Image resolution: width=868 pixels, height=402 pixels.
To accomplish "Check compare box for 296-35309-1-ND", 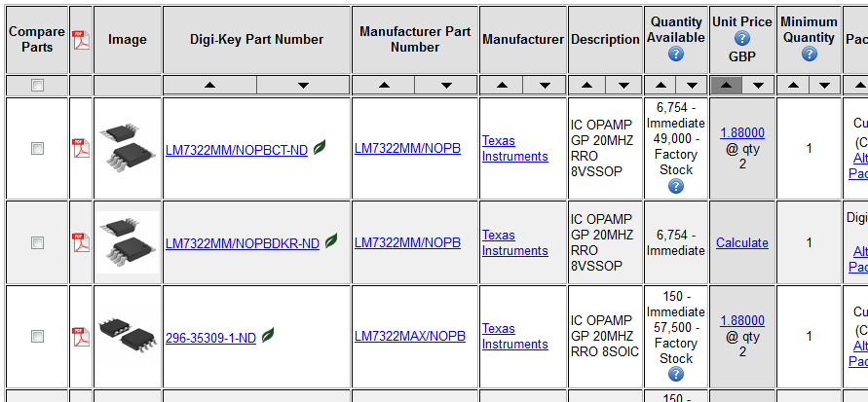I will (x=37, y=336).
